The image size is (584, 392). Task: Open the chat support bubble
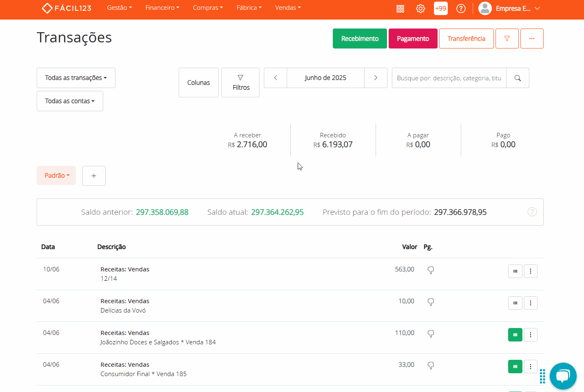(563, 376)
